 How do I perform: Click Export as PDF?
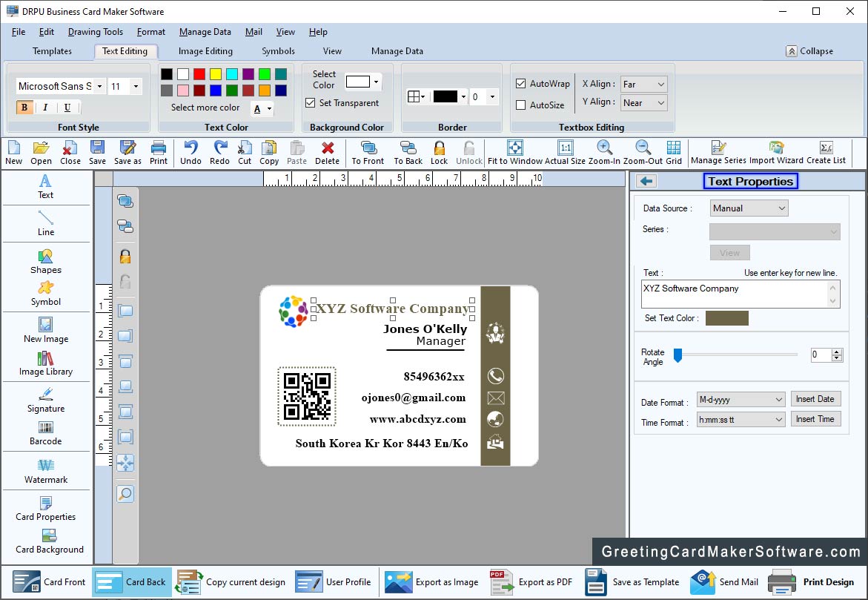click(x=531, y=581)
